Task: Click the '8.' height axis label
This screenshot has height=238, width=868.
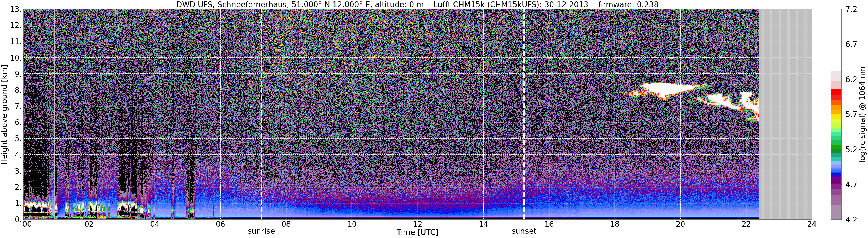Action: (18, 90)
